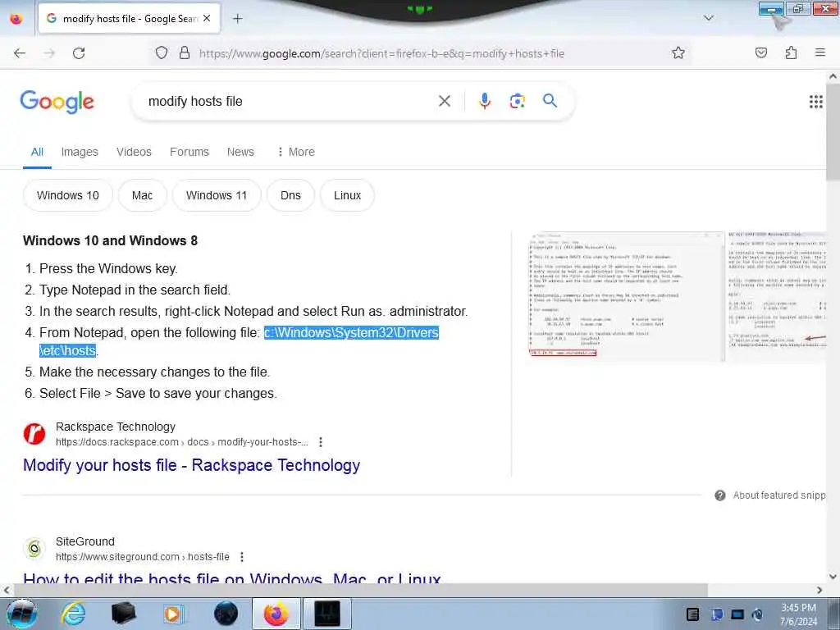
Task: Click the vertical scrollbar up arrow
Action: (x=833, y=76)
